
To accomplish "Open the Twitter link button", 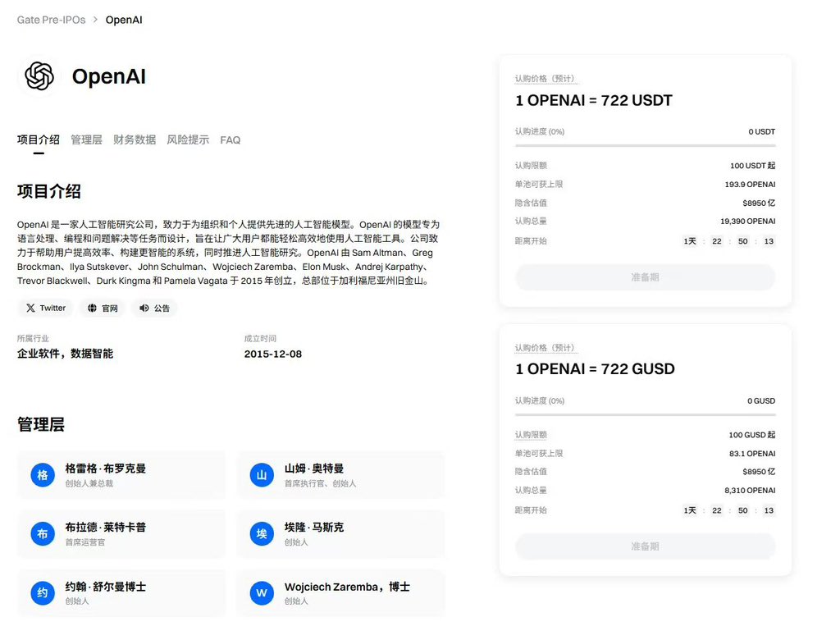I will [x=46, y=308].
